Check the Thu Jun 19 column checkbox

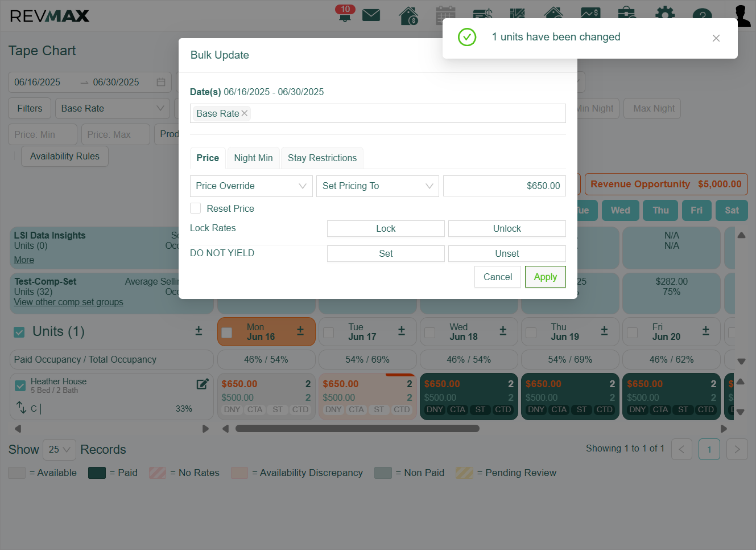point(531,333)
